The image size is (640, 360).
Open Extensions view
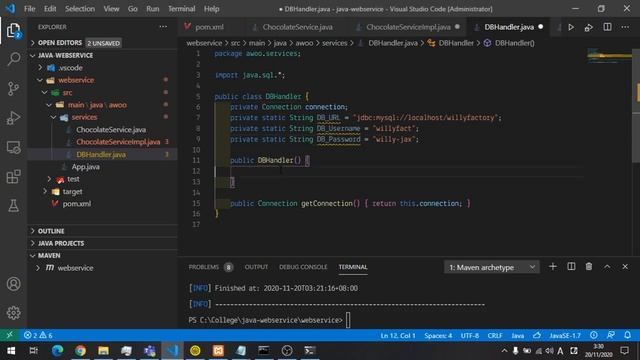point(13,177)
